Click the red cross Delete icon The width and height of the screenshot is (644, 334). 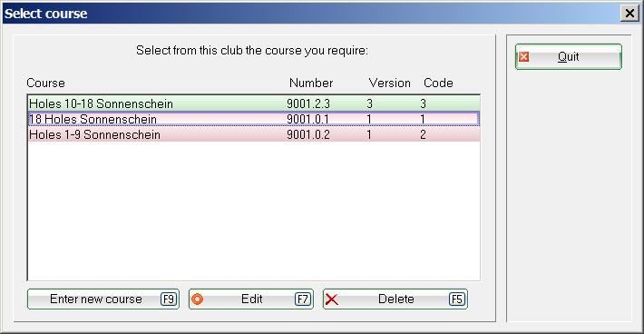[x=332, y=300]
